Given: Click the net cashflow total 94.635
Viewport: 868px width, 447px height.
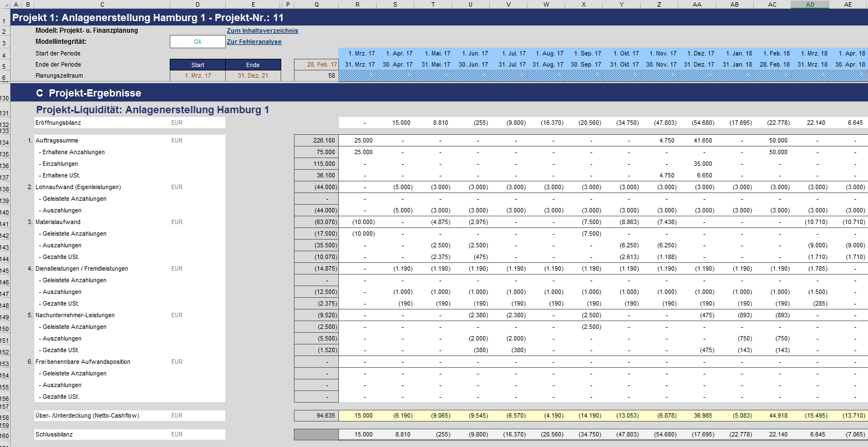Looking at the screenshot, I should click(x=316, y=416).
